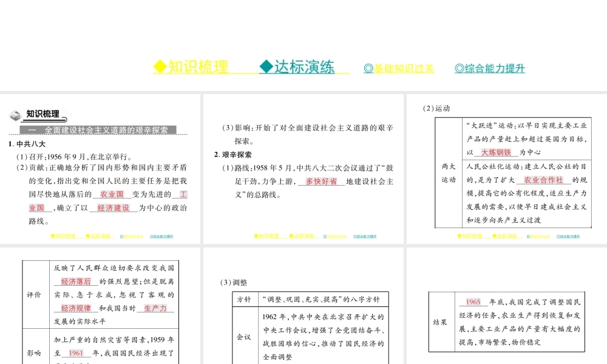
Task: Select the slide thumbnail titled (3)调整
Action: (x=303, y=306)
